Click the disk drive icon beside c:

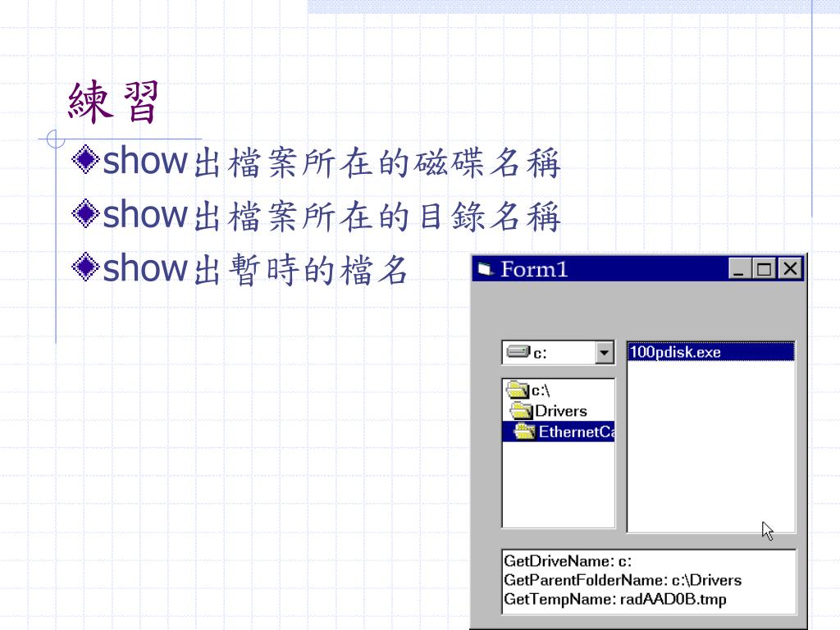[518, 352]
